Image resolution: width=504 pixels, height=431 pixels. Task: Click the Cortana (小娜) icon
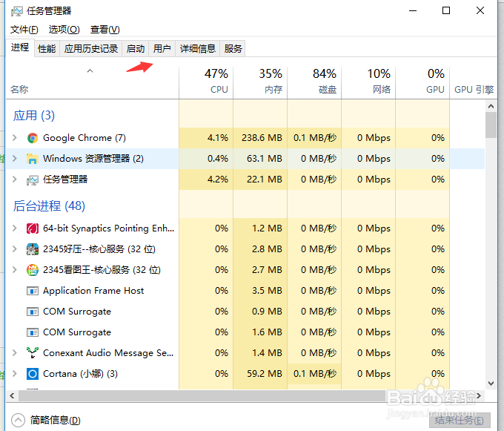point(33,374)
